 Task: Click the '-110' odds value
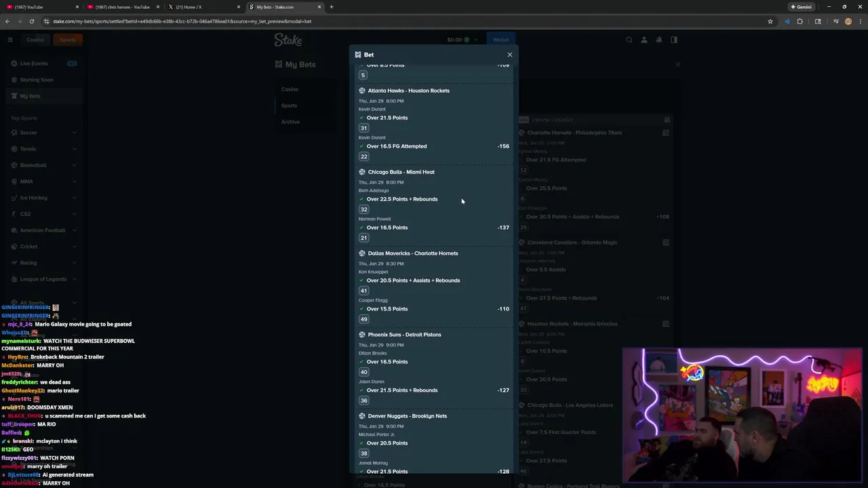503,309
